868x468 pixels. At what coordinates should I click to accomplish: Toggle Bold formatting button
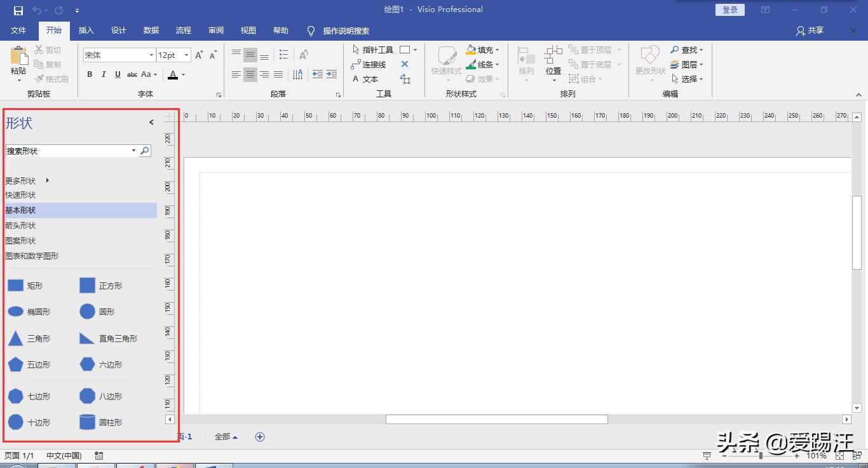coord(90,74)
